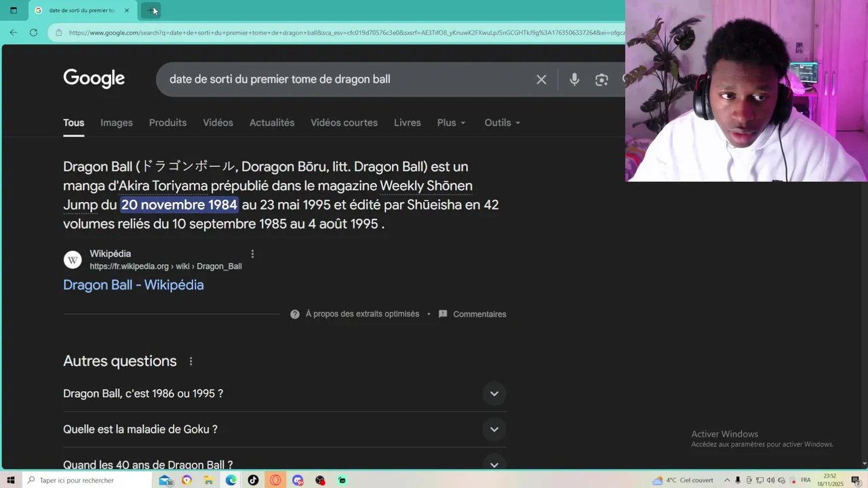Image resolution: width=868 pixels, height=488 pixels.
Task: Click the microphone tray icon
Action: pos(738,480)
